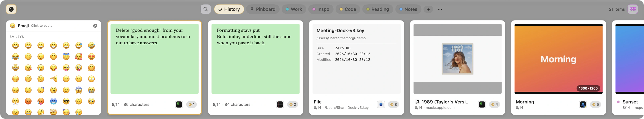The image size is (644, 119).
Task: Click the 'music.apple.com' source text
Action: [440, 108]
